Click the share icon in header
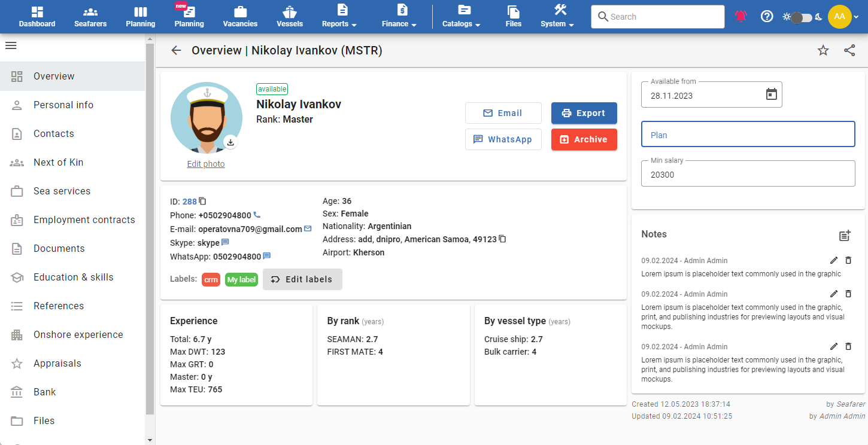Image resolution: width=868 pixels, height=445 pixels. (849, 51)
